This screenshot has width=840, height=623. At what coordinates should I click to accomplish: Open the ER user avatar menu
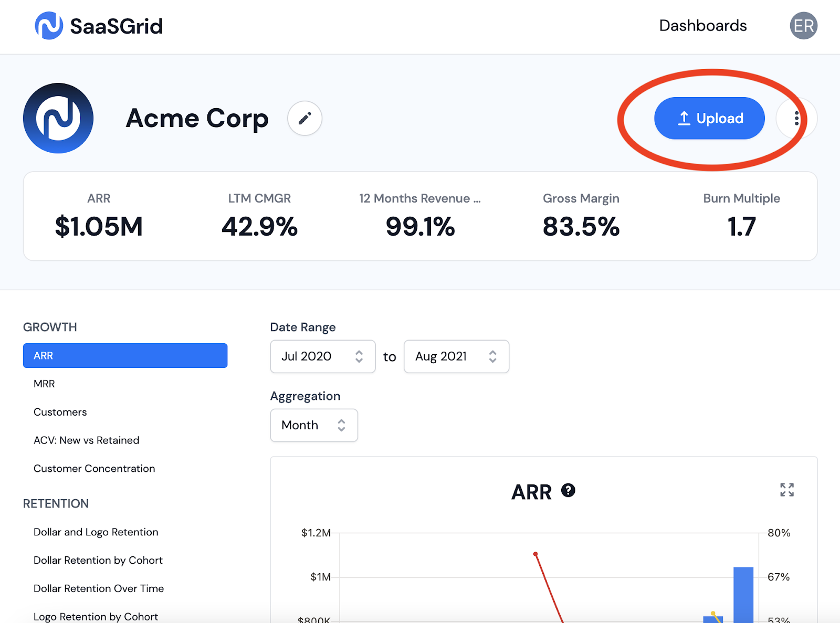point(803,26)
